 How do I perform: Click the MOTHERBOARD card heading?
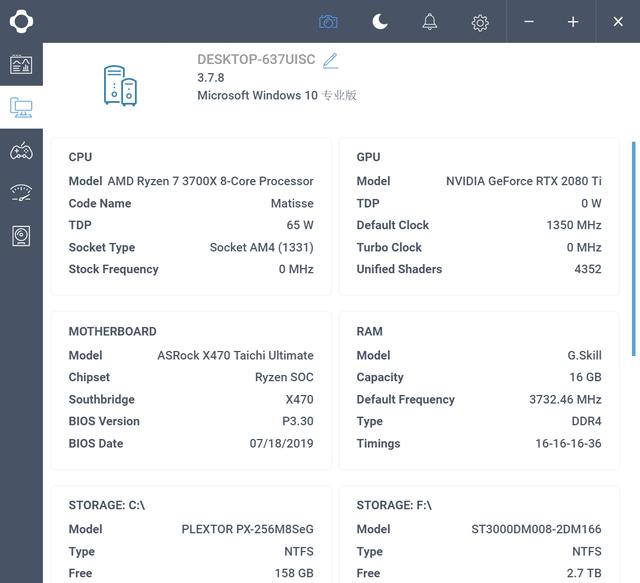(x=112, y=332)
